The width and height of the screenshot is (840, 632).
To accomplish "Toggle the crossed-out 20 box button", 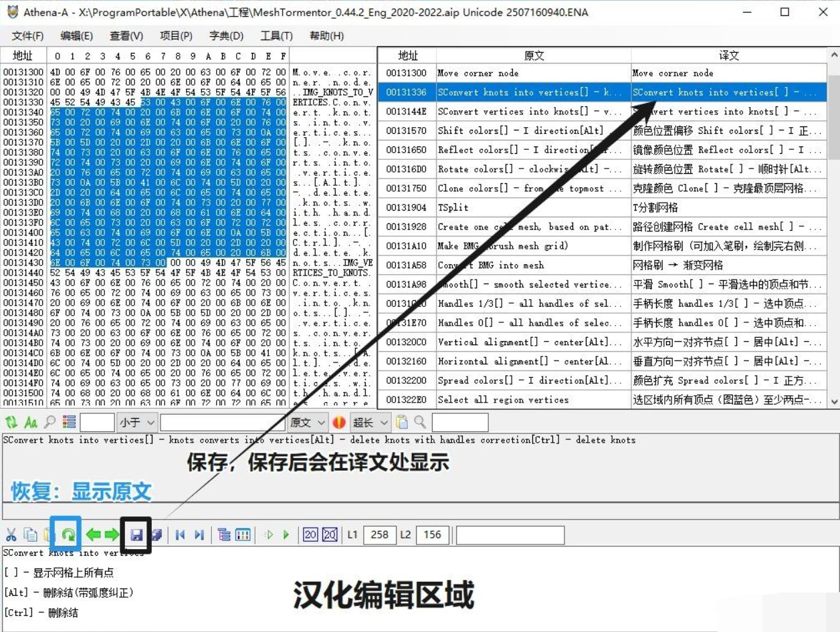I will pos(330,534).
